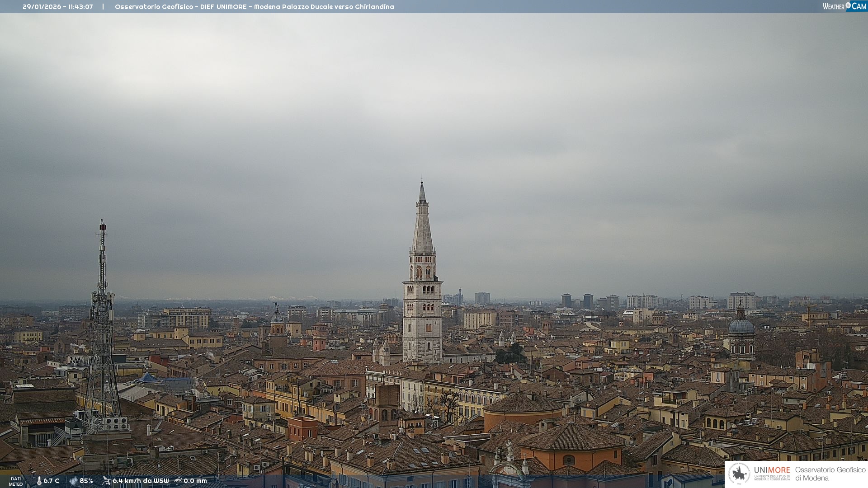Click the 6.4 km/h da WSW wind reading

click(x=141, y=481)
